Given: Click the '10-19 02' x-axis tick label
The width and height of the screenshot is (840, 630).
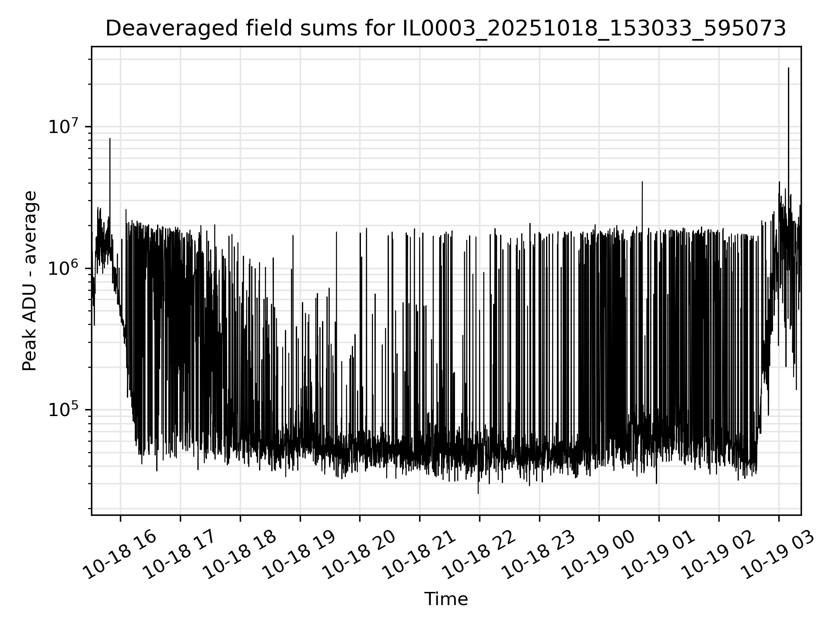Looking at the screenshot, I should pos(718,555).
